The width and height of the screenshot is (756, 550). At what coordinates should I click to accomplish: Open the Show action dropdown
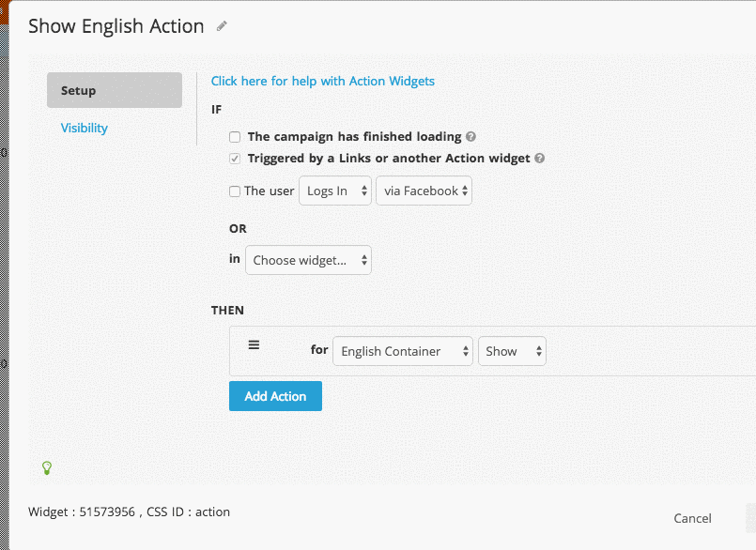(x=512, y=351)
